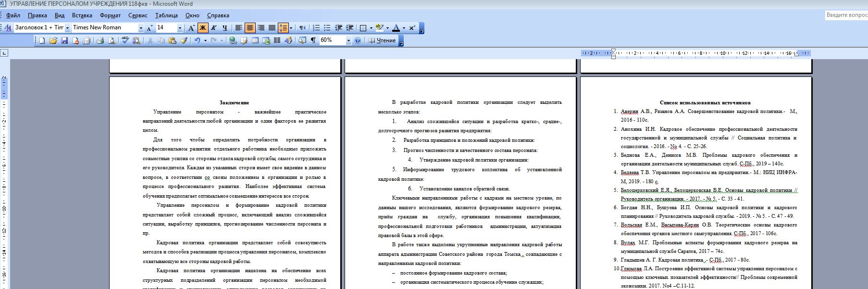Image resolution: width=868 pixels, height=289 pixels.
Task: Click the Undo arrow icon
Action: pos(197,41)
